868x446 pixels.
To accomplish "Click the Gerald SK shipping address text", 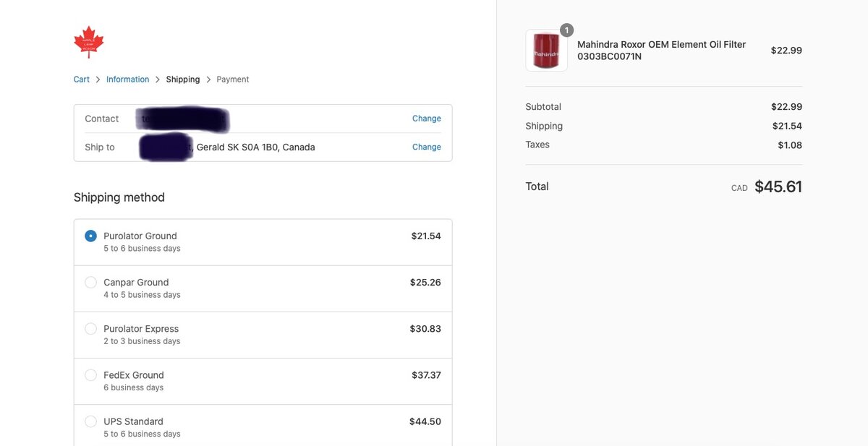I will [x=255, y=147].
